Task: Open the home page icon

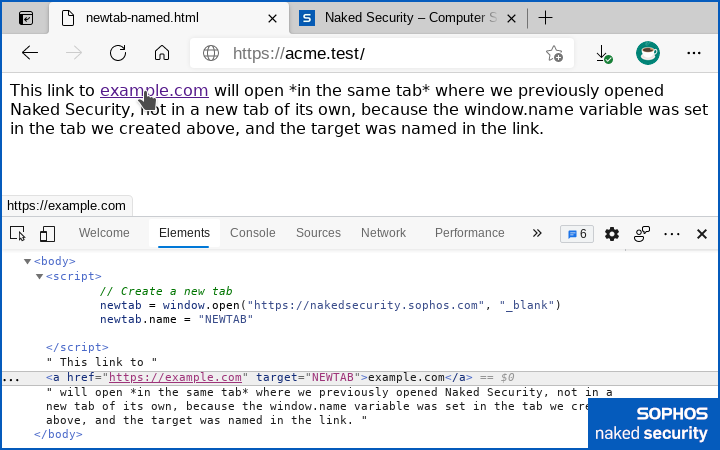Action: (x=162, y=53)
